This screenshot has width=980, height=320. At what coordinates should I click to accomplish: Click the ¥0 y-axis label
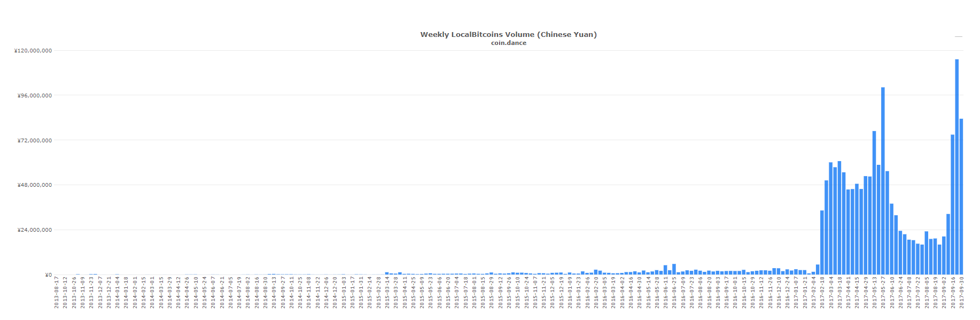48,275
